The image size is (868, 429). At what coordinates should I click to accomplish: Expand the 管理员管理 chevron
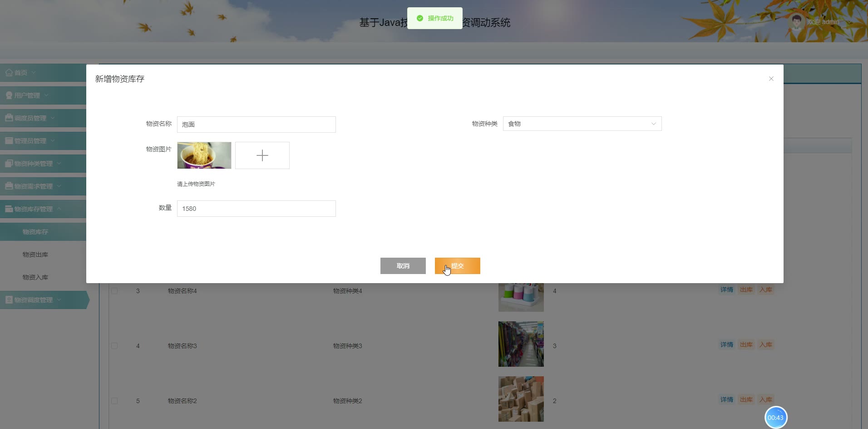pos(53,141)
